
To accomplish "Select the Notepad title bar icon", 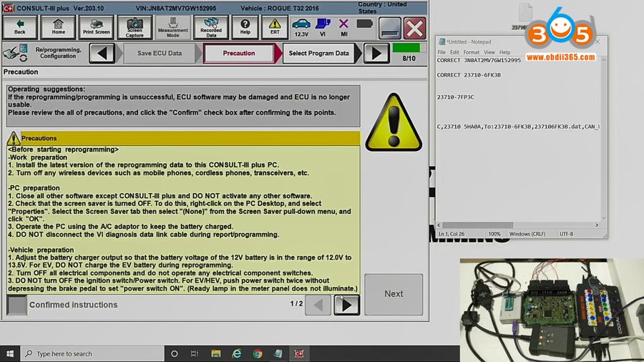I will tap(442, 42).
